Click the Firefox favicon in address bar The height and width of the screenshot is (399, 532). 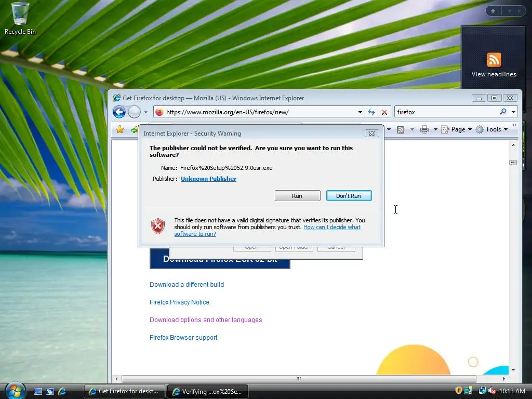point(159,112)
